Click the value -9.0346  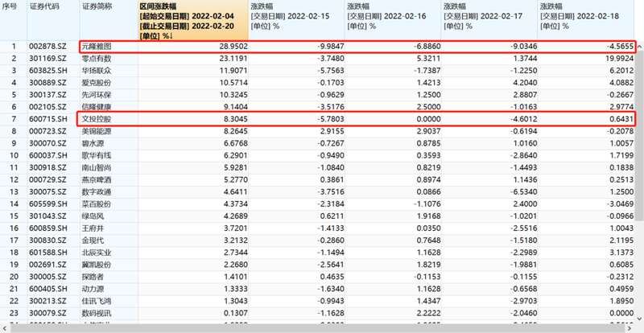click(522, 47)
